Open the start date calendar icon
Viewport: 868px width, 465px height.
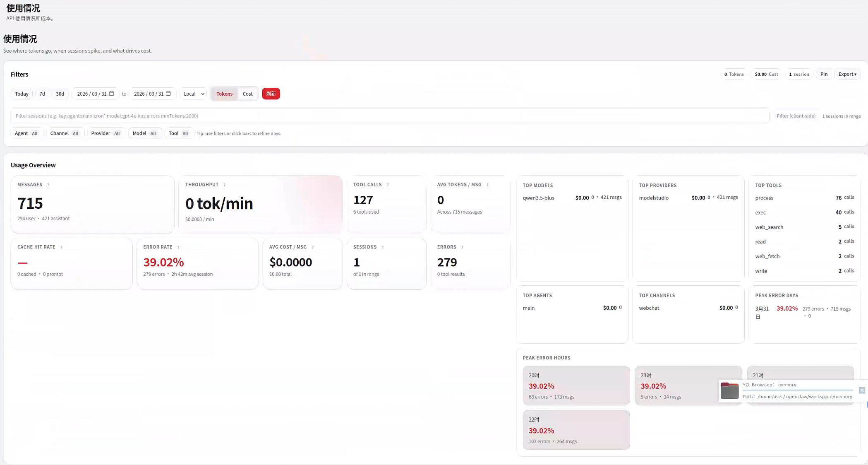(111, 94)
